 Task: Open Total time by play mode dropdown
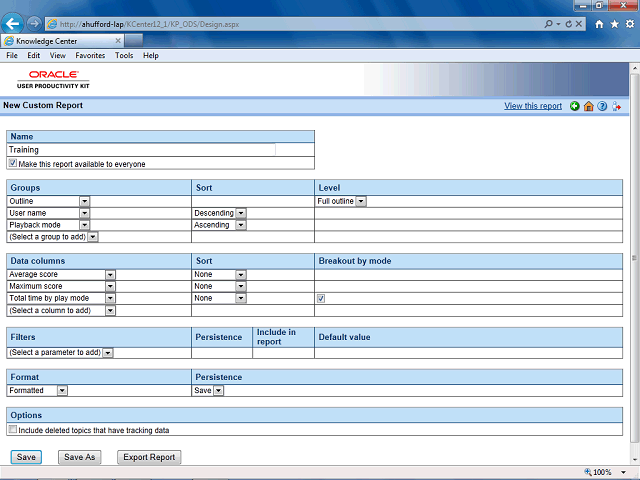(x=110, y=298)
